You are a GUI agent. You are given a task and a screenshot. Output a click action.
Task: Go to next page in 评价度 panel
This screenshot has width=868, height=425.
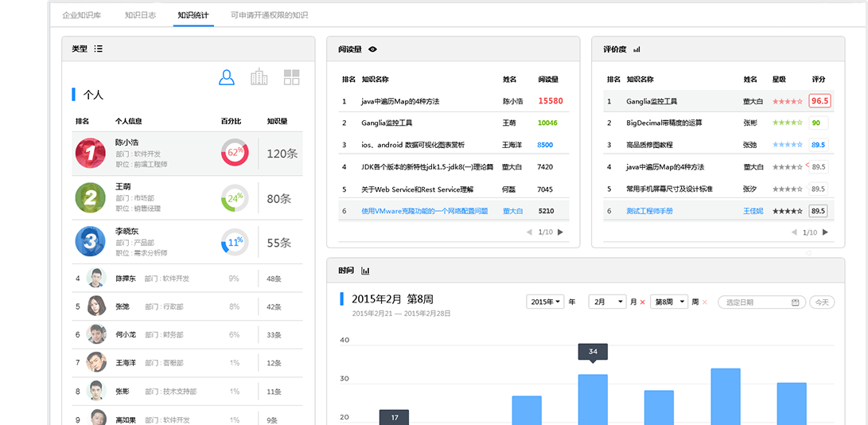coord(825,232)
